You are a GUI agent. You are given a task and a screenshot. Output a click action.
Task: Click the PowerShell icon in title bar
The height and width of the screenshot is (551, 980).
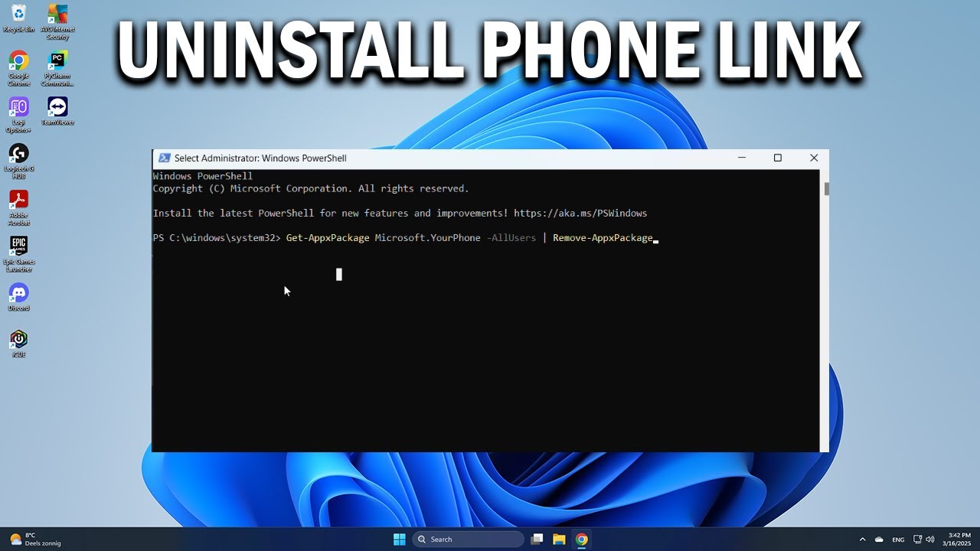[x=164, y=158]
